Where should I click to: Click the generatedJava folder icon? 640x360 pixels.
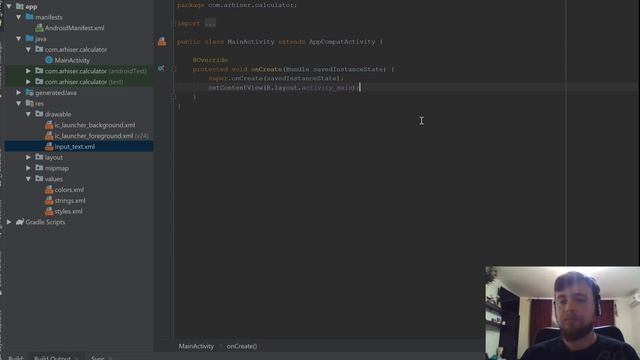29,92
